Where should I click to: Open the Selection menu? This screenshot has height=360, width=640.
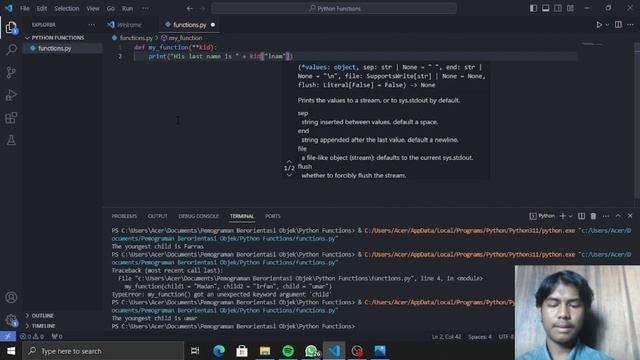click(67, 8)
